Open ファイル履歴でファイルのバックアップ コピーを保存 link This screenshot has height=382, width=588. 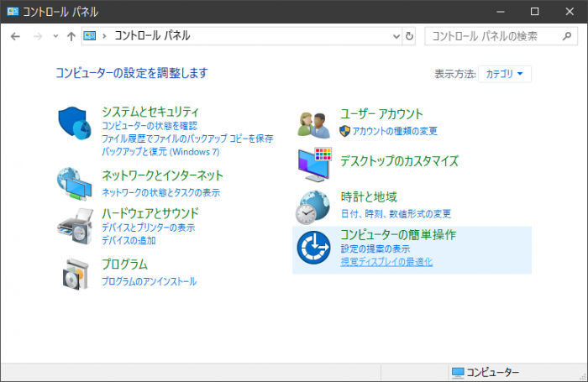click(187, 139)
